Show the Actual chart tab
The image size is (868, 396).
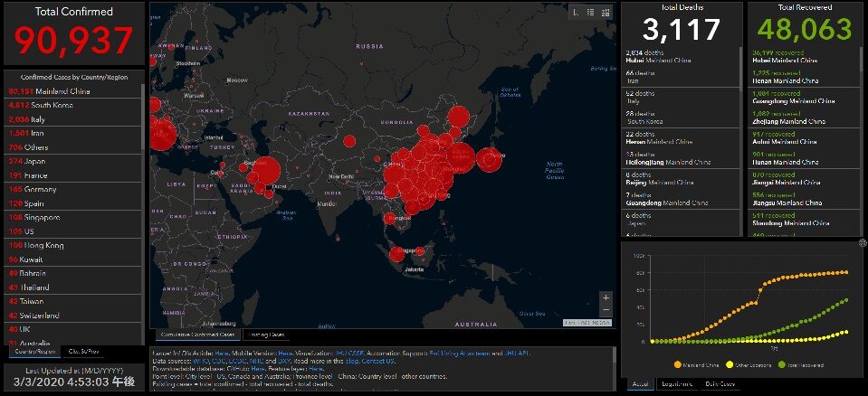(x=642, y=384)
